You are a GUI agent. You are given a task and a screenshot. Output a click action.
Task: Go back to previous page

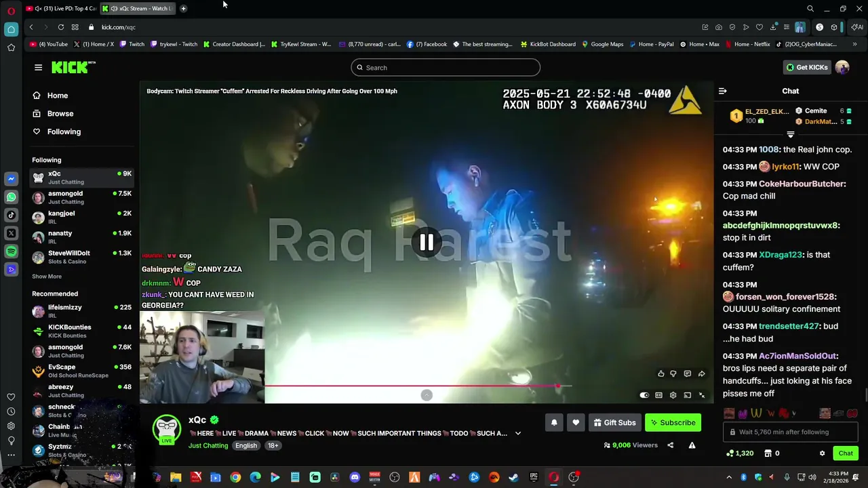(31, 27)
